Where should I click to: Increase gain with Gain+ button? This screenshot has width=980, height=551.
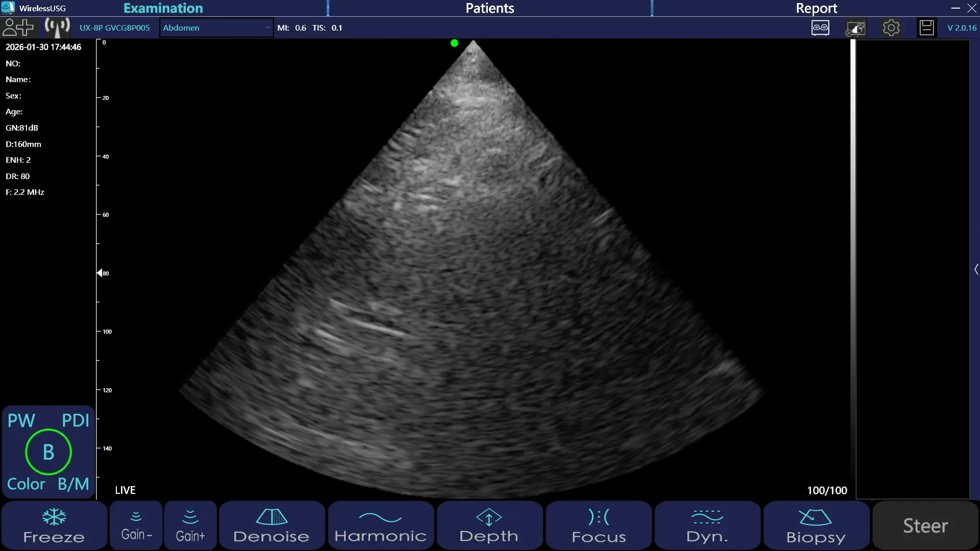click(190, 525)
